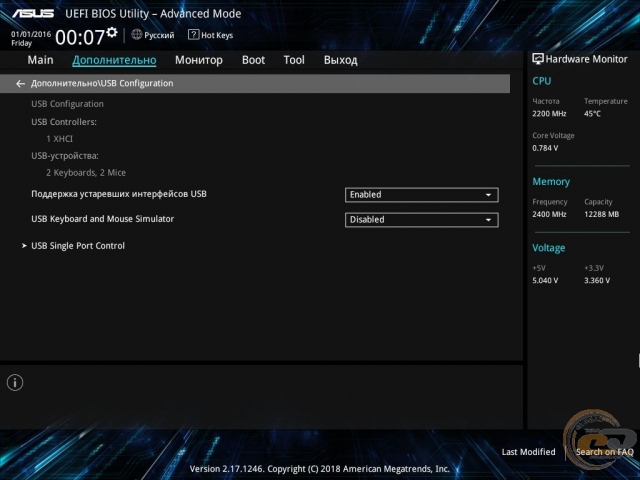
Task: Click the 0.784 V core voltage value
Action: click(x=545, y=148)
